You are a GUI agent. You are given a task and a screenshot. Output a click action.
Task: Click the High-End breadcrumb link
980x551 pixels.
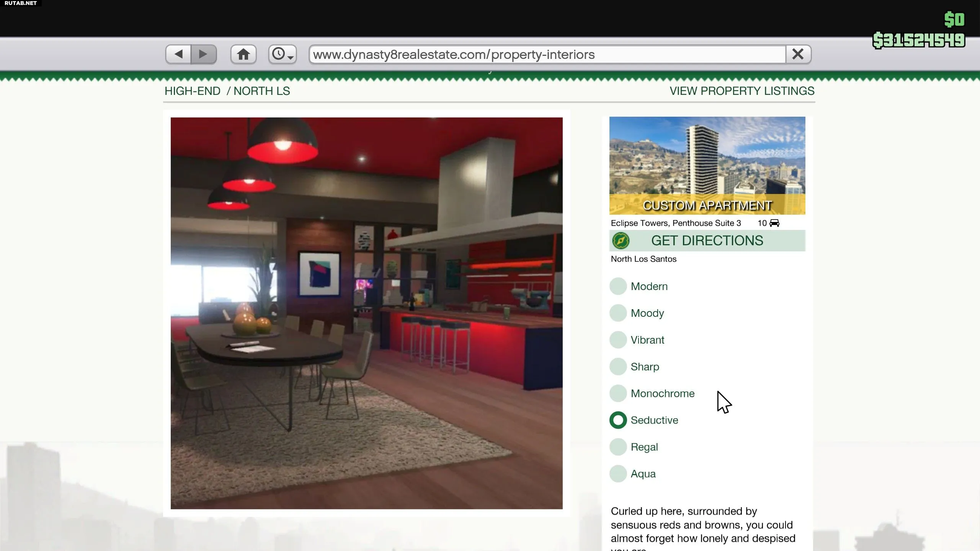(x=193, y=91)
